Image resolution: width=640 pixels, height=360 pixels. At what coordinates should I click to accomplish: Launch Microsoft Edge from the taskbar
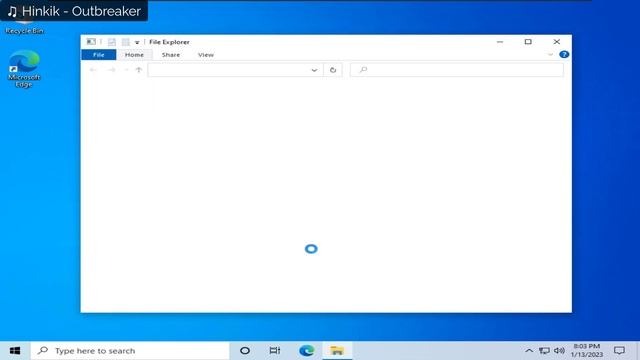(x=307, y=351)
